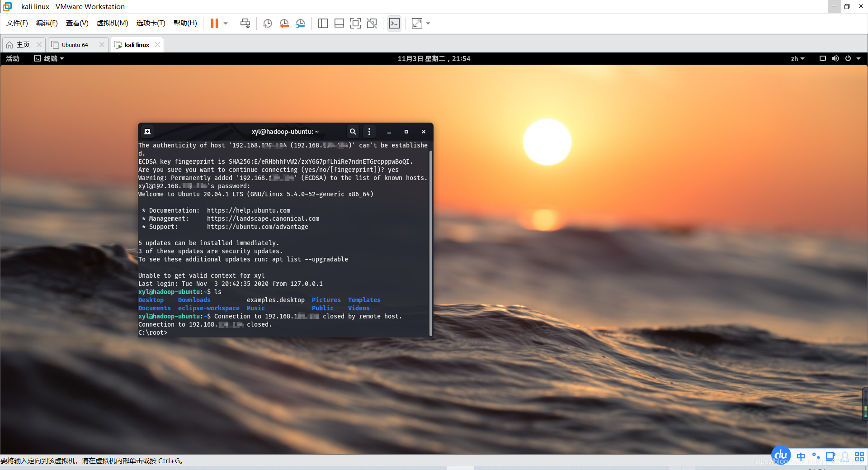
Task: Minimize the terminal window
Action: coord(389,132)
